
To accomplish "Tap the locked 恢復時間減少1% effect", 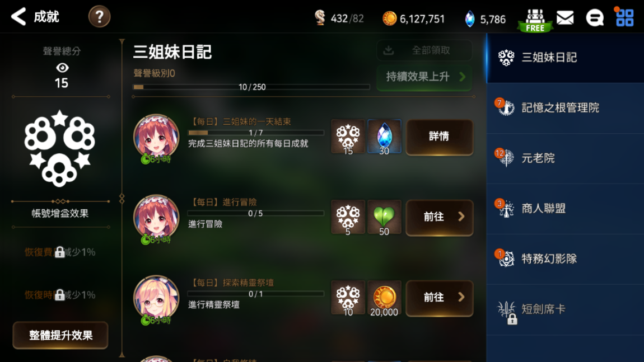I will point(60,295).
